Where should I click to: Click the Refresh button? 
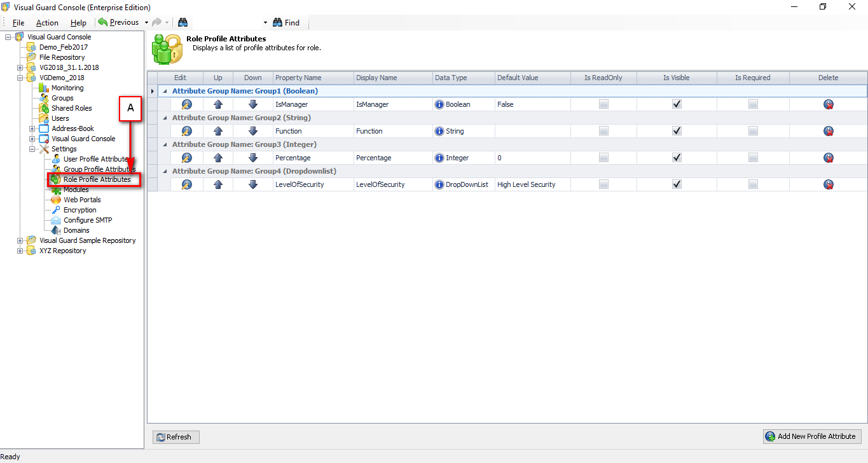[176, 437]
